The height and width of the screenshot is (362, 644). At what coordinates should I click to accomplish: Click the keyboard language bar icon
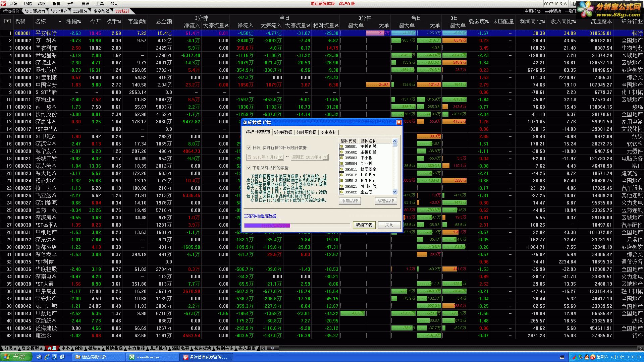[x=562, y=357]
